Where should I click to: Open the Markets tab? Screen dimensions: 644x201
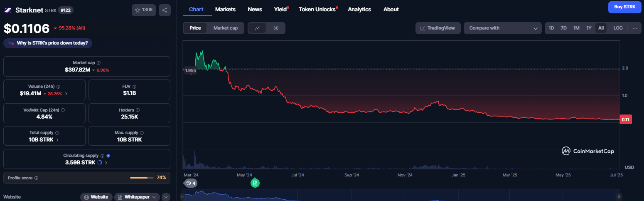coord(225,9)
